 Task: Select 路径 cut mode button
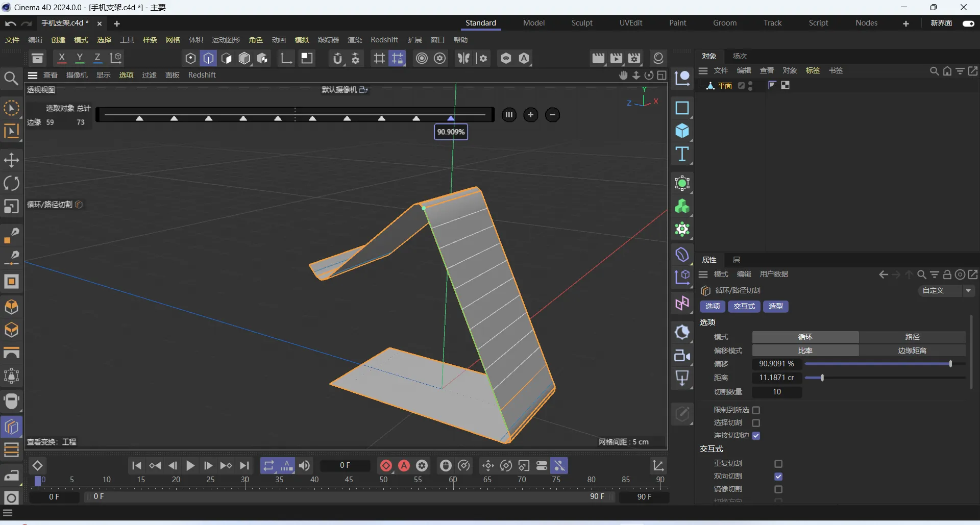click(912, 337)
